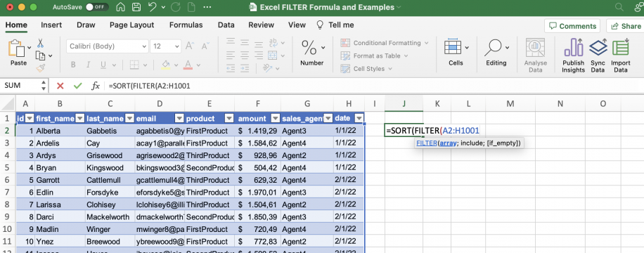644x253 pixels.
Task: Open the Cell Styles menu
Action: coord(367,69)
